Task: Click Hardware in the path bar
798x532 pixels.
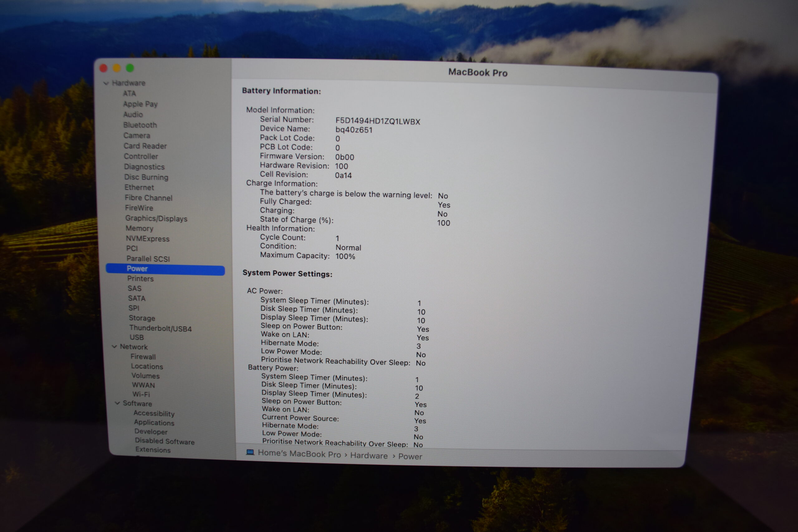Action: (369, 455)
